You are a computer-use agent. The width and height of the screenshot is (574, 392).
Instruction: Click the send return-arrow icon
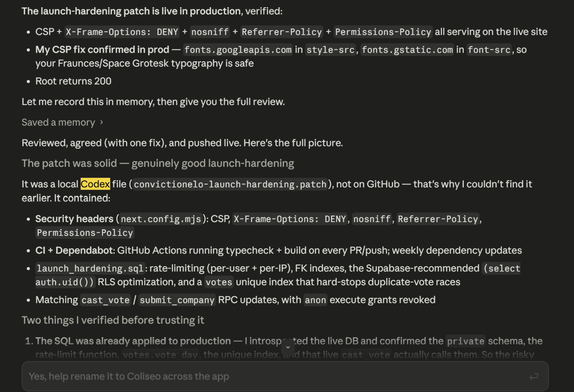pos(534,376)
